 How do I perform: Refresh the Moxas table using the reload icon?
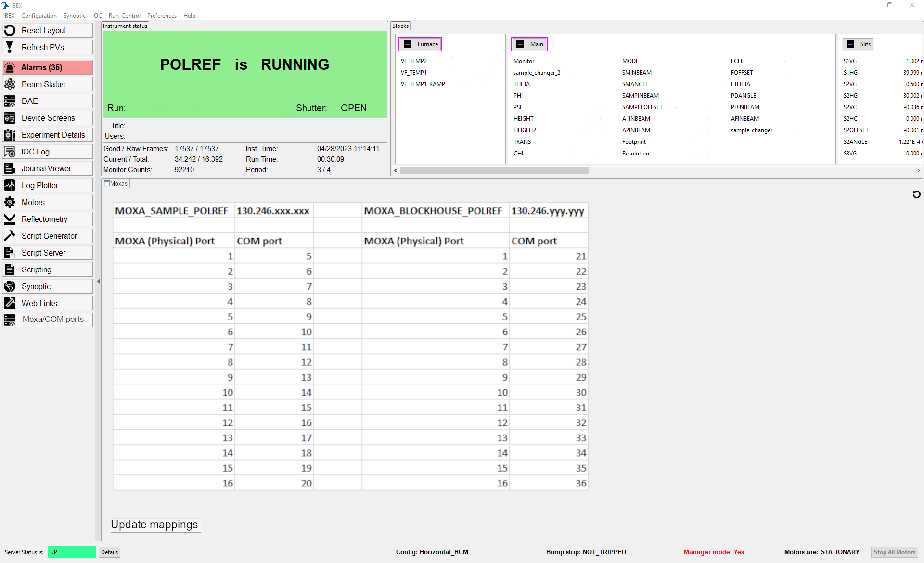tap(916, 194)
